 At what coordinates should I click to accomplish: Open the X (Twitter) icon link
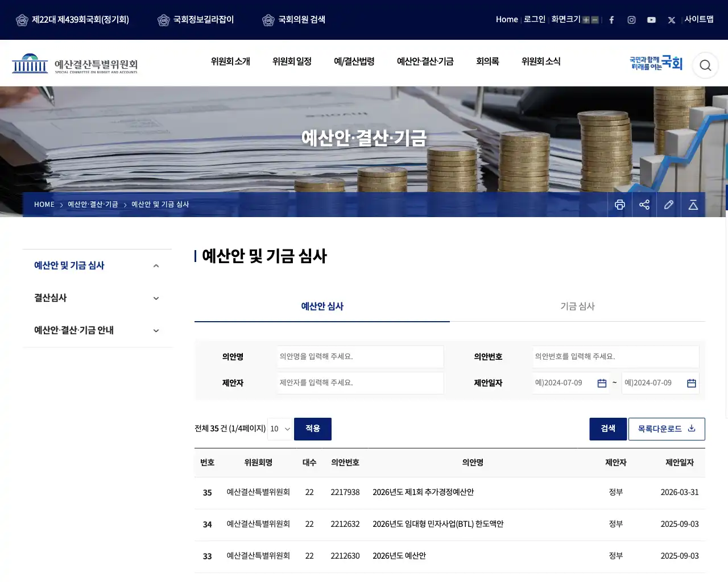click(672, 20)
